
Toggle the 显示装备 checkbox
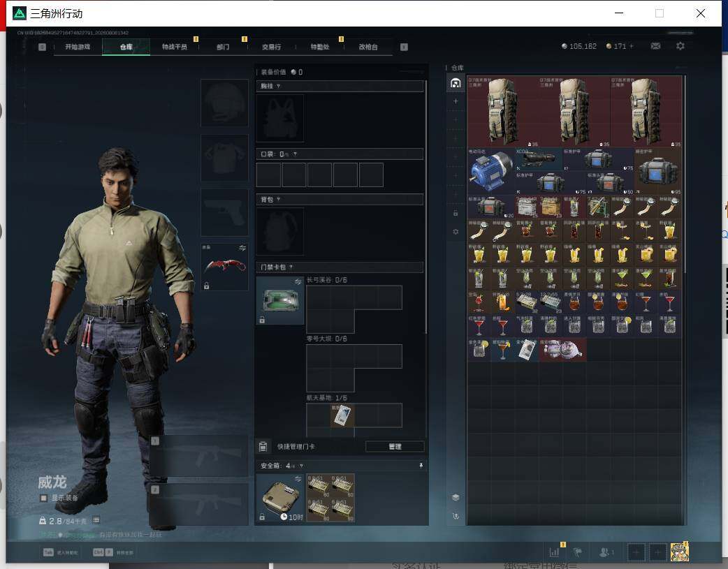coord(43,498)
